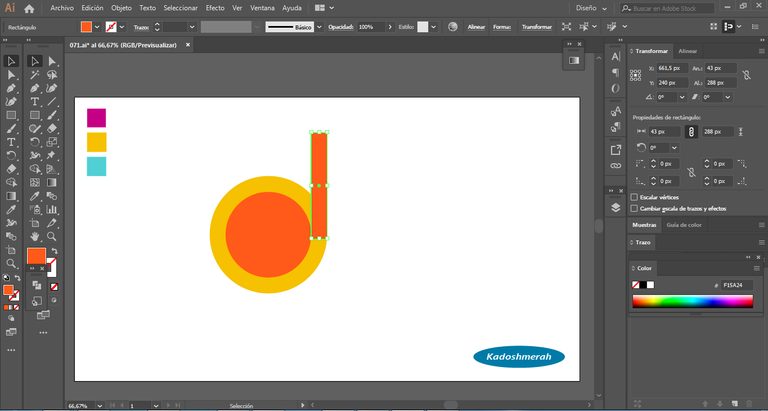The width and height of the screenshot is (768, 411).
Task: Toggle constrain width and height proportions
Action: [746, 75]
